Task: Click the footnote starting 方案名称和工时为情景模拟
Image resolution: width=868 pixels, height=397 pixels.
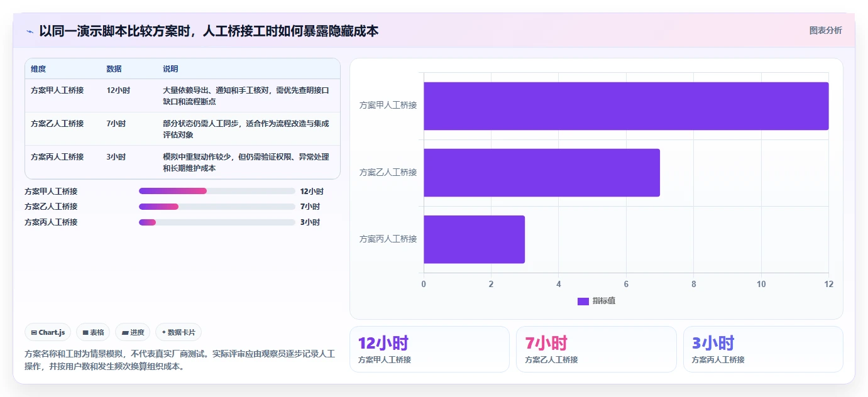Action: tap(180, 361)
